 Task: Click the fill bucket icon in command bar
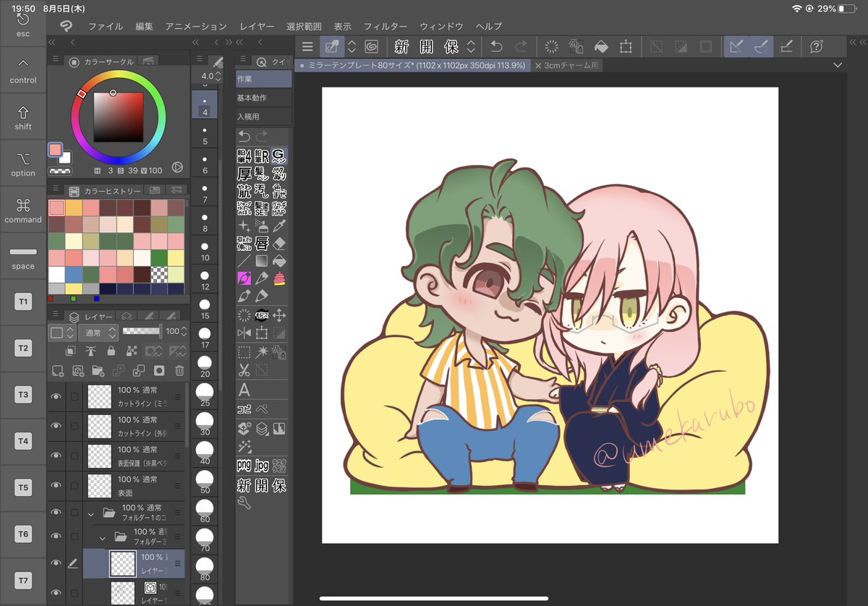click(601, 47)
